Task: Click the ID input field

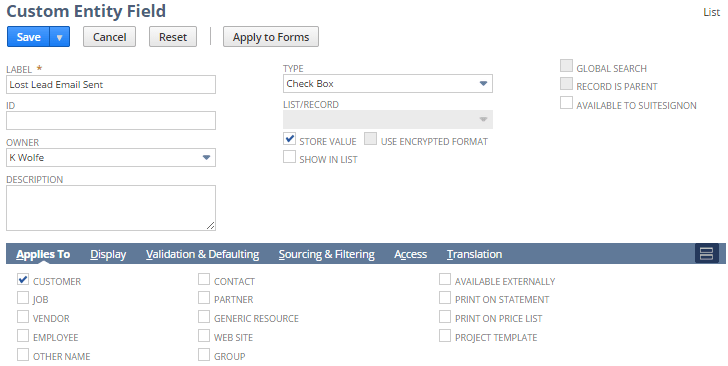Action: [111, 121]
